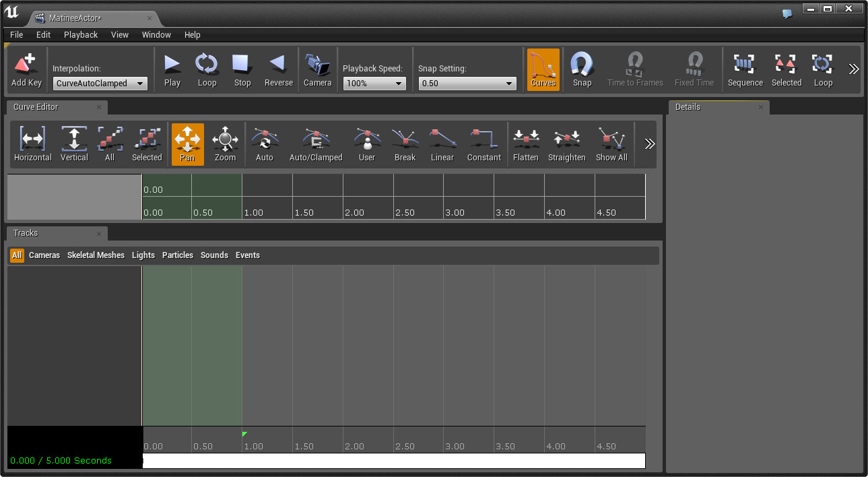Open the Interpolation CurveAutoClamped dropdown
Screen dimensions: 868x477
point(100,84)
